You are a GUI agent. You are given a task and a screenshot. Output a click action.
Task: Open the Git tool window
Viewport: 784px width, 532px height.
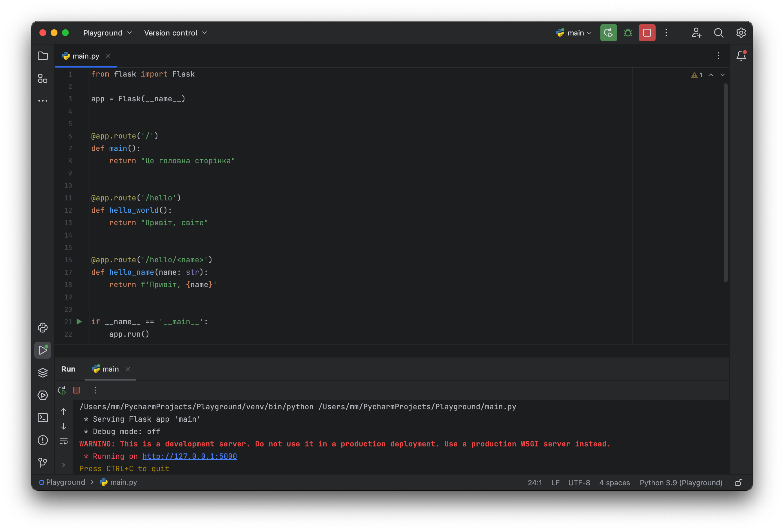(43, 462)
